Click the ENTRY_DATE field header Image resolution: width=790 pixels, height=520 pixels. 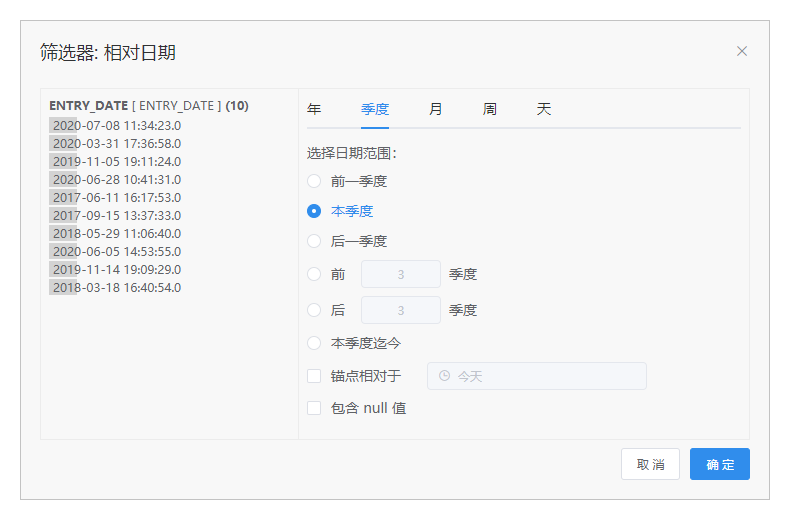click(x=149, y=106)
